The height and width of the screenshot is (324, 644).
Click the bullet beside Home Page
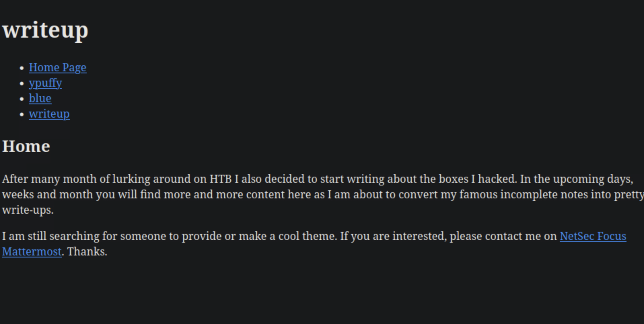click(22, 68)
